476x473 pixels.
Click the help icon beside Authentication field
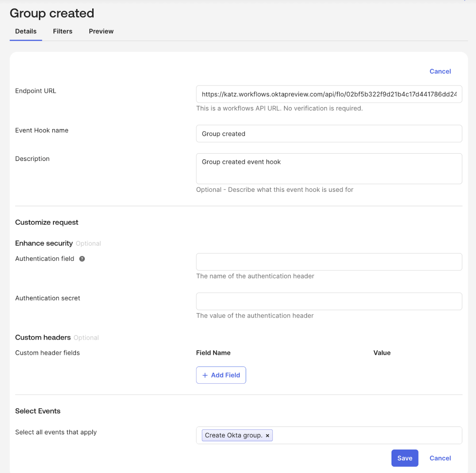tap(82, 258)
